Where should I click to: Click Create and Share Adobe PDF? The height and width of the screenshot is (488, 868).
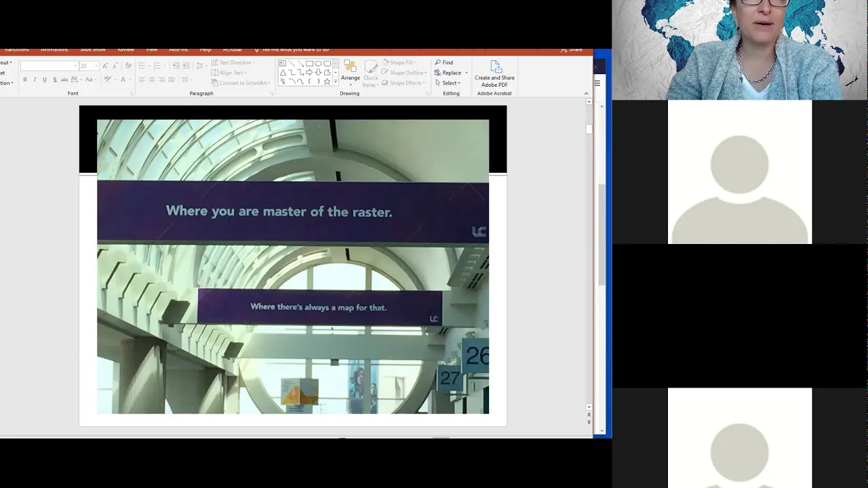[x=494, y=73]
